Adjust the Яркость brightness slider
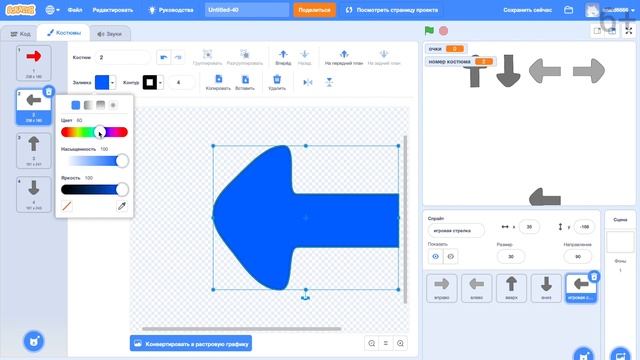The image size is (640, 360). (94, 189)
